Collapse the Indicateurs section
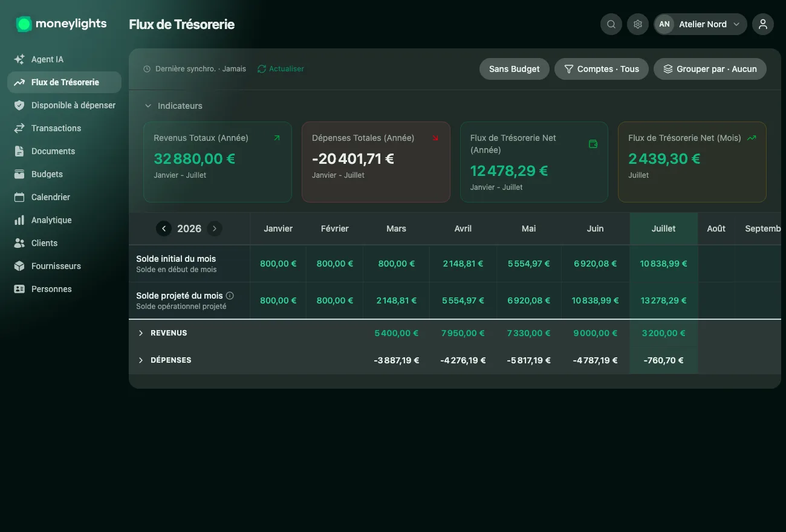 (x=174, y=106)
